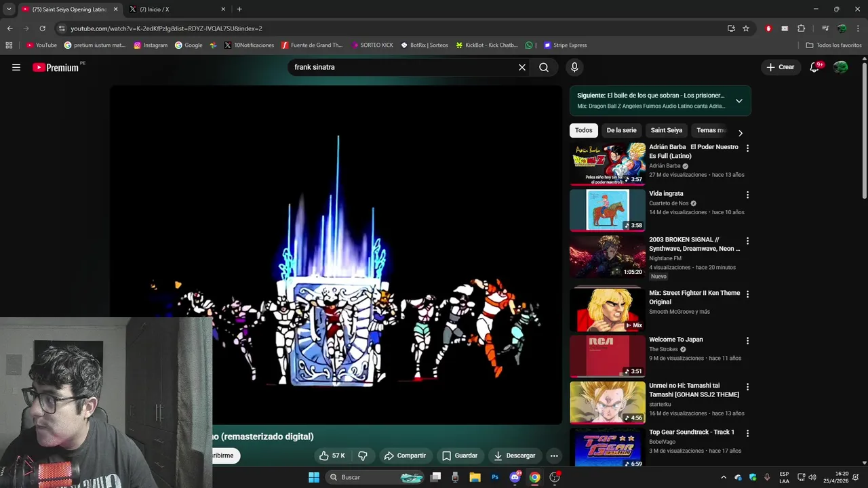Open the 10Notificaciones X bookmark
Image resolution: width=868 pixels, height=488 pixels.
pos(249,45)
